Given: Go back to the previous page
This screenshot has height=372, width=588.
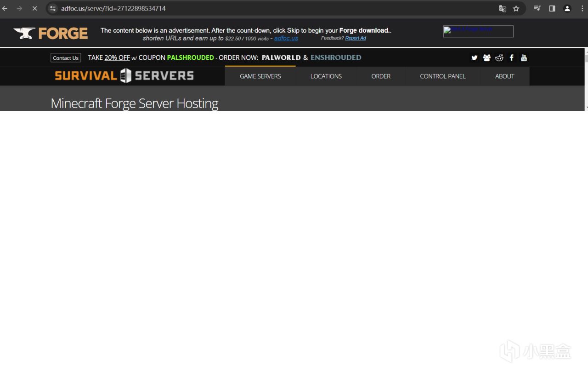Looking at the screenshot, I should (x=5, y=8).
